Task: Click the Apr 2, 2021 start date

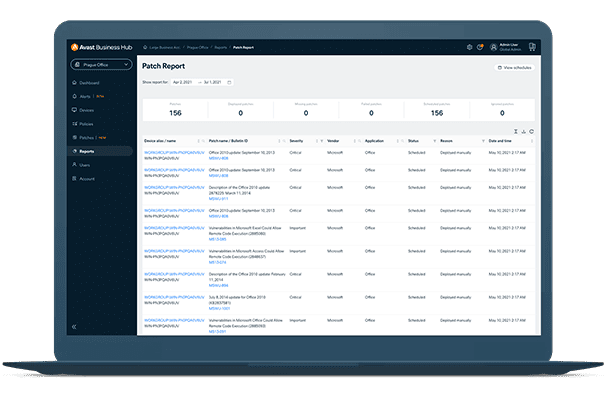Action: pyautogui.click(x=183, y=82)
